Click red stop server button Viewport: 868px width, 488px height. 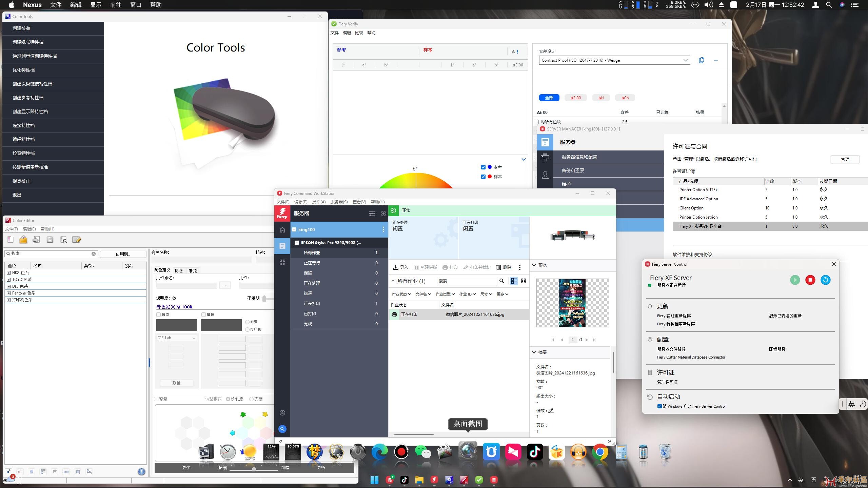coord(810,280)
